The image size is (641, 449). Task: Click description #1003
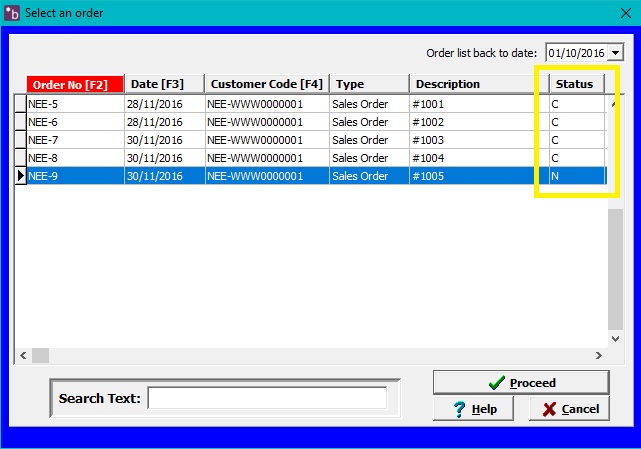479,140
